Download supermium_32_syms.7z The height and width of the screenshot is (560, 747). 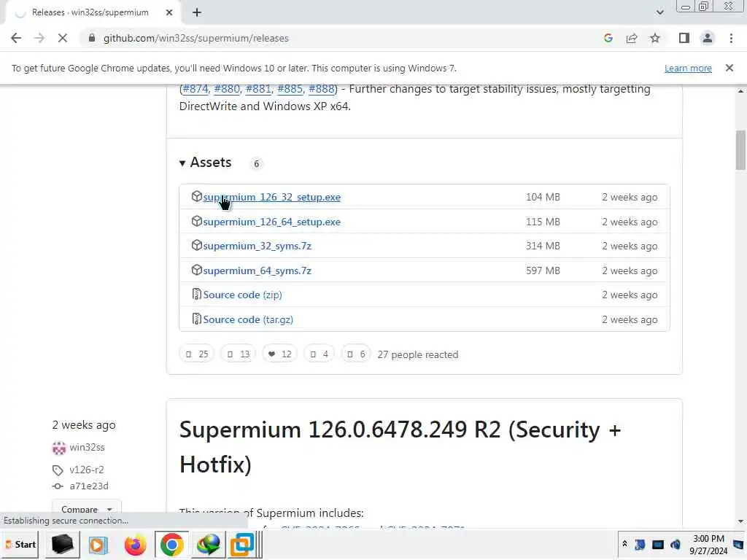point(258,246)
